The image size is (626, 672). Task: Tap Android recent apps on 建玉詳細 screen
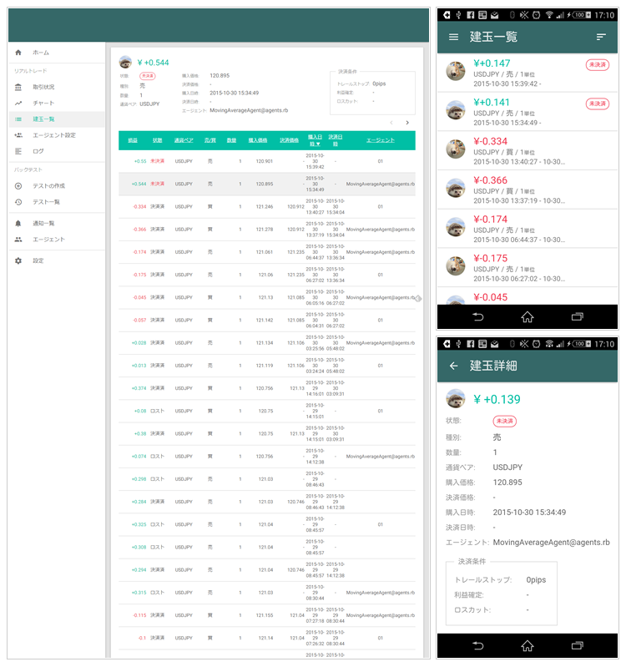(x=577, y=646)
